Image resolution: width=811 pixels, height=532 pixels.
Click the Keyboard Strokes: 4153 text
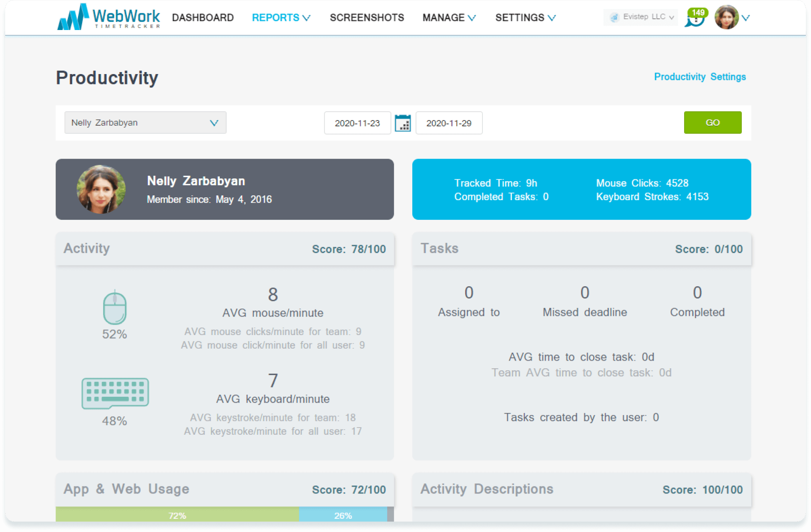652,197
